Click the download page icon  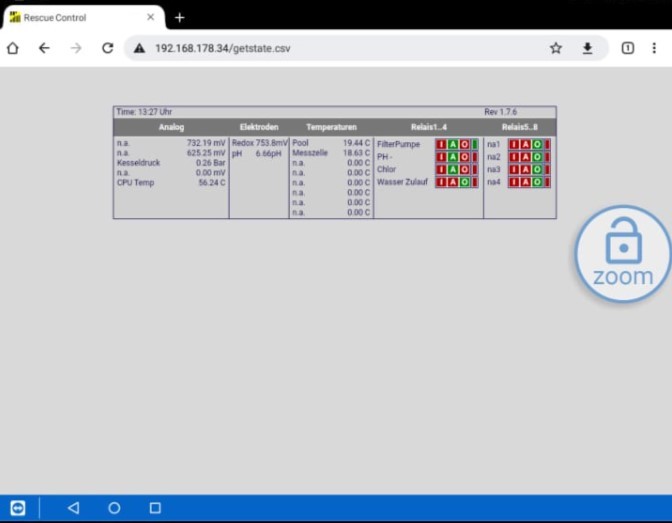click(588, 48)
